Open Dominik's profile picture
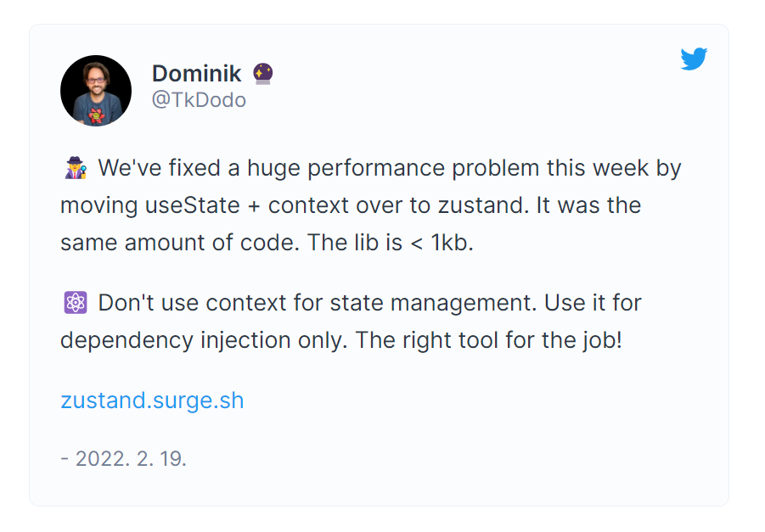 96,91
